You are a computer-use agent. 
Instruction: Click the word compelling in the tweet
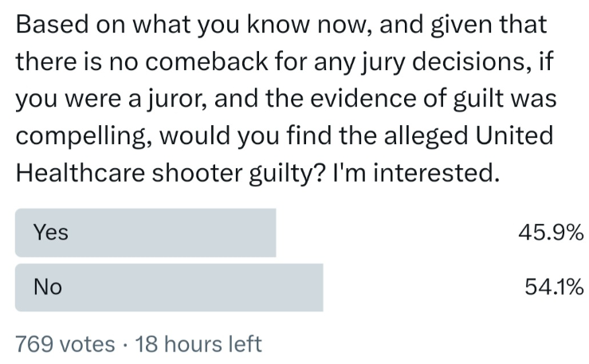84,136
